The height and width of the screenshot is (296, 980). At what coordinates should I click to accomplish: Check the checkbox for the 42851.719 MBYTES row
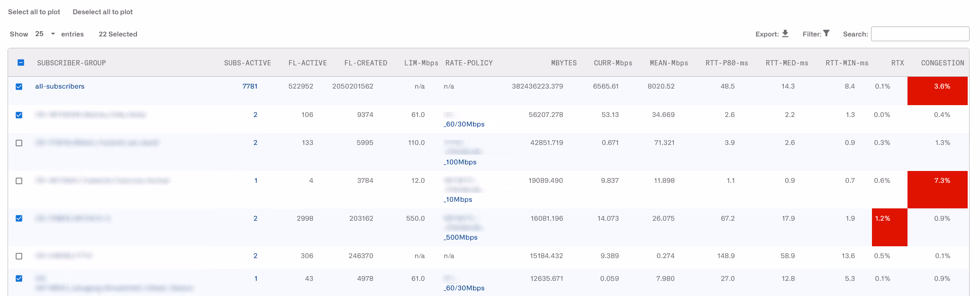[x=19, y=143]
